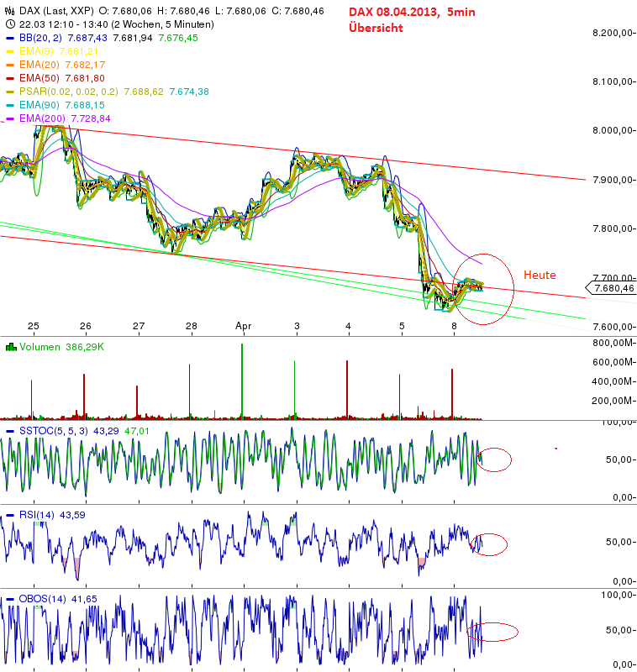Click the green bars icon beside Volumen
Screen dimensions: 637x672
coord(11,347)
